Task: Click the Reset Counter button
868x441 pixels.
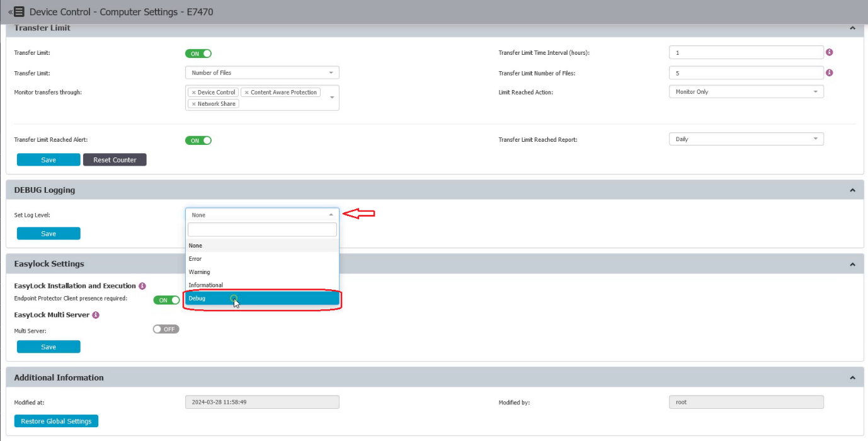Action: [x=115, y=160]
